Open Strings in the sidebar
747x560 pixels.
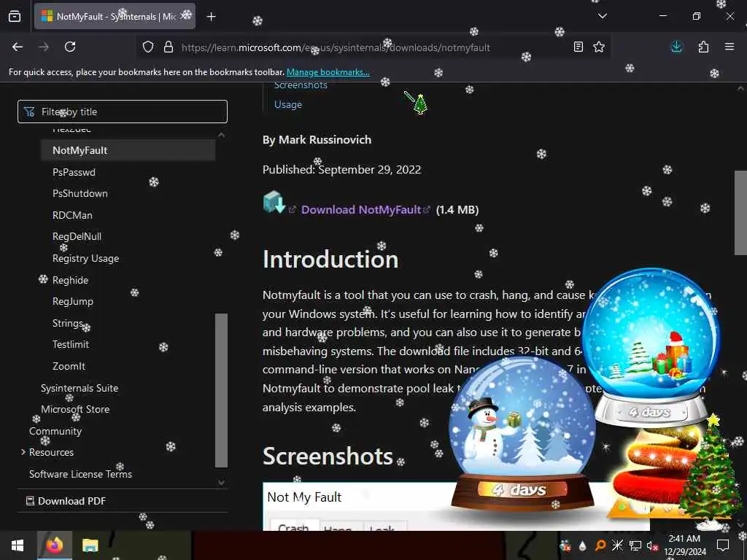point(68,323)
